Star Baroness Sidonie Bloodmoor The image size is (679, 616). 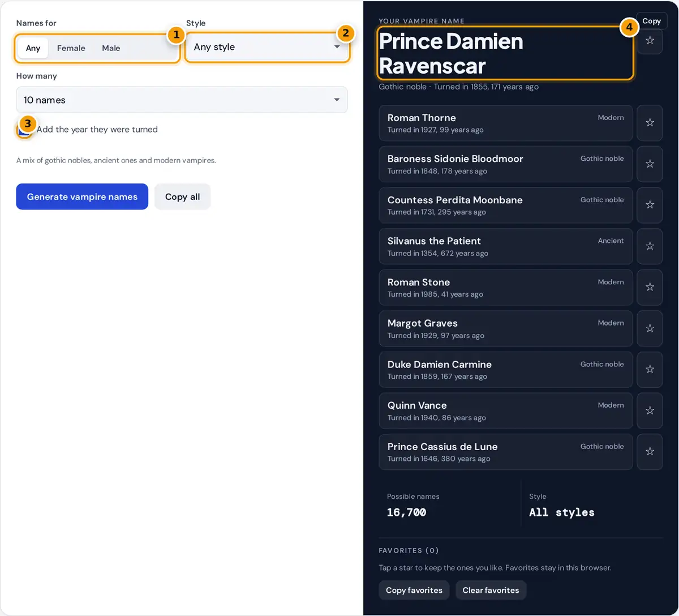pyautogui.click(x=650, y=164)
